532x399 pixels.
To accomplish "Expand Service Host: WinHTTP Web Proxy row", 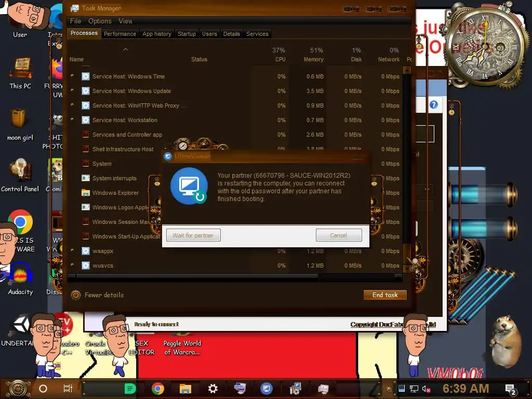I will tap(72, 105).
